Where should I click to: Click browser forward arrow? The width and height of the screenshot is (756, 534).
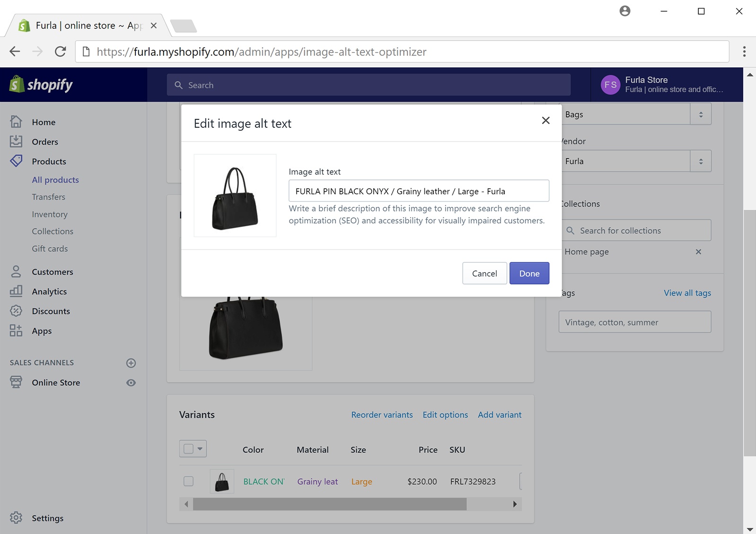coord(37,51)
